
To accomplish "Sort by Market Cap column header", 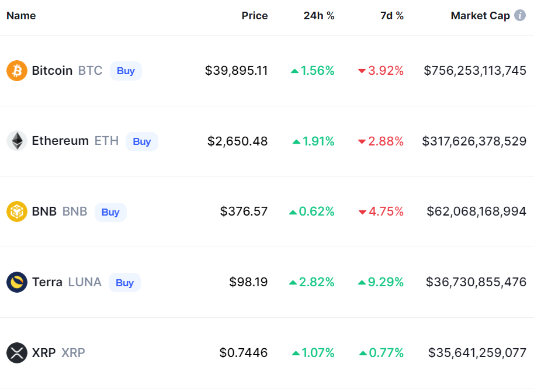I will click(x=480, y=16).
